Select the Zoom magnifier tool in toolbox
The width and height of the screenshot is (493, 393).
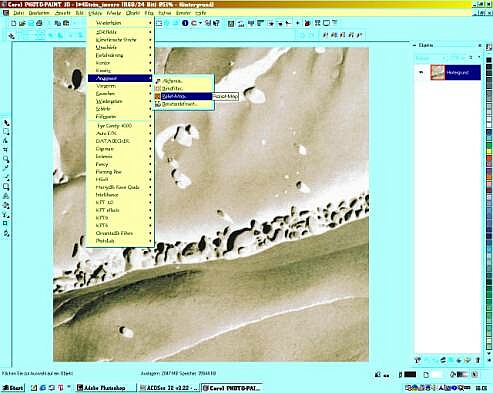coord(6,159)
